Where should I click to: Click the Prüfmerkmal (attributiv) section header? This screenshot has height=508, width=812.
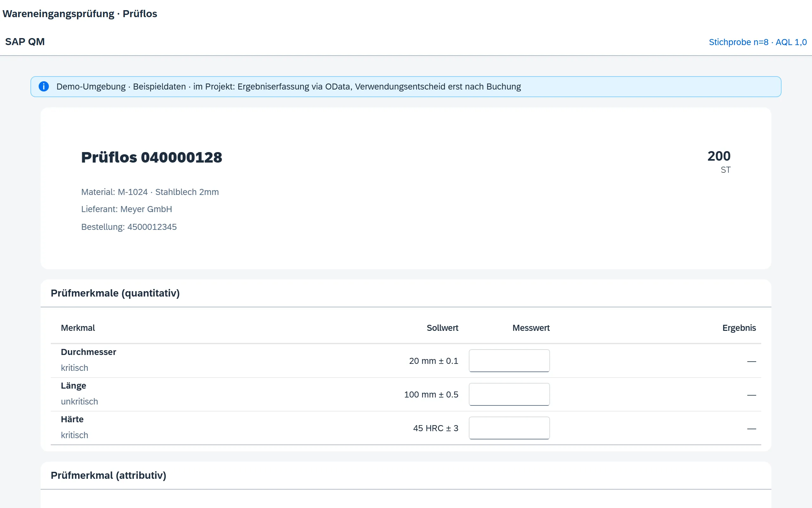(x=108, y=475)
